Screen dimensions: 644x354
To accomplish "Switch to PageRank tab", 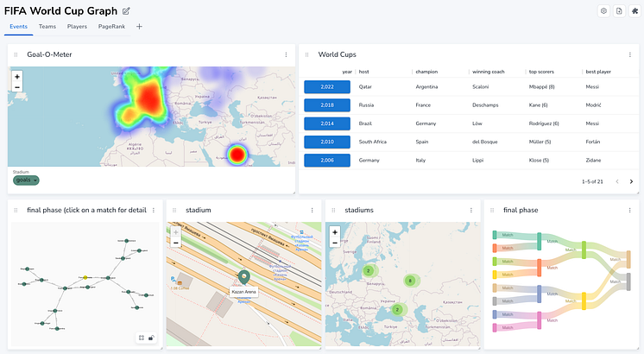I will [x=111, y=26].
